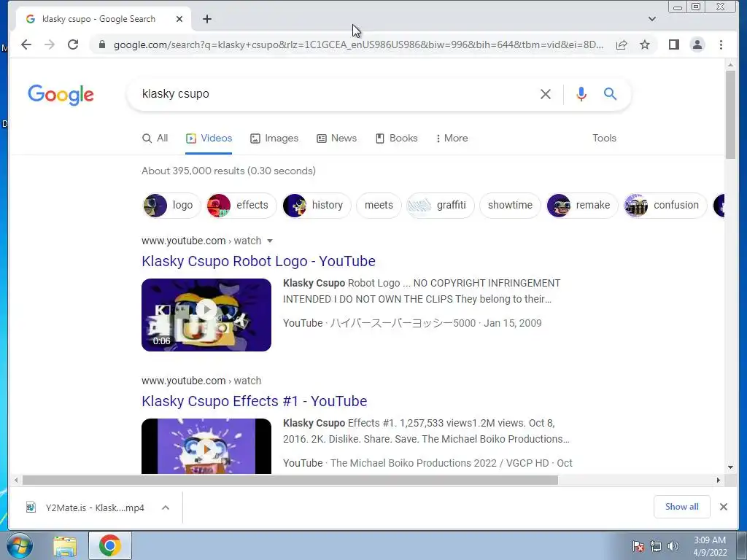Start voice search with the microphone
Image resolution: width=747 pixels, height=560 pixels.
coord(581,94)
